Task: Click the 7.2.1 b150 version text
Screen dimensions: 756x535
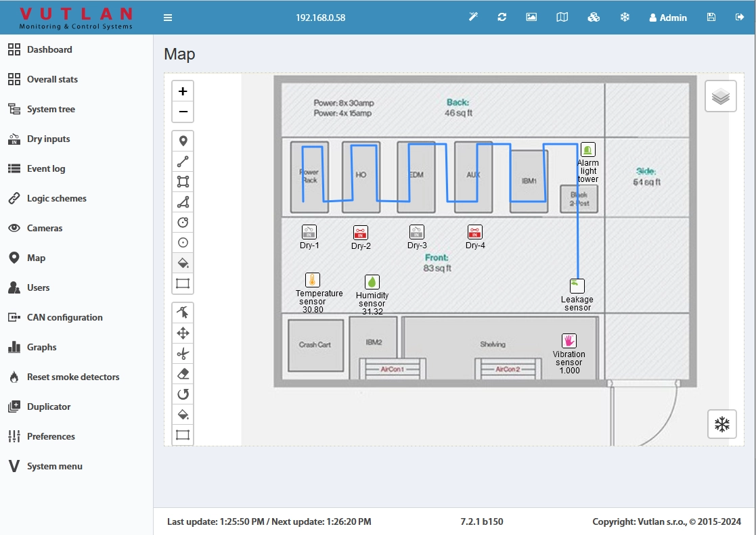Action: 482,521
